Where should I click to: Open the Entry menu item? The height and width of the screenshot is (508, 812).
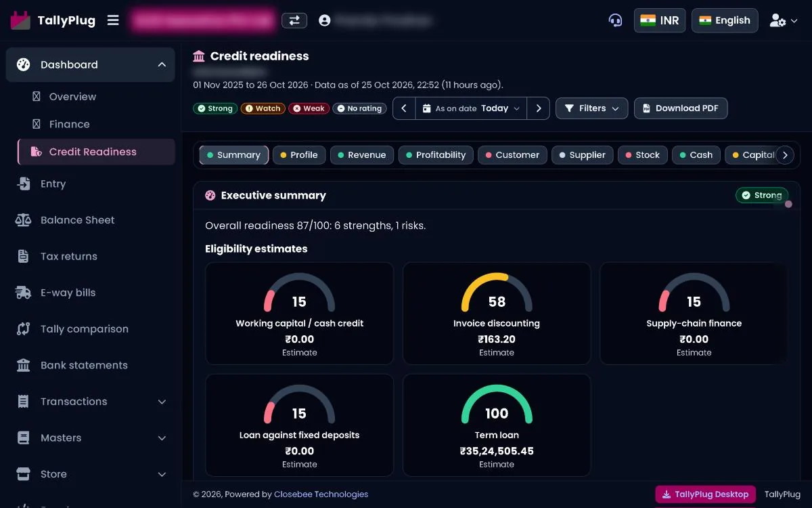pos(53,184)
